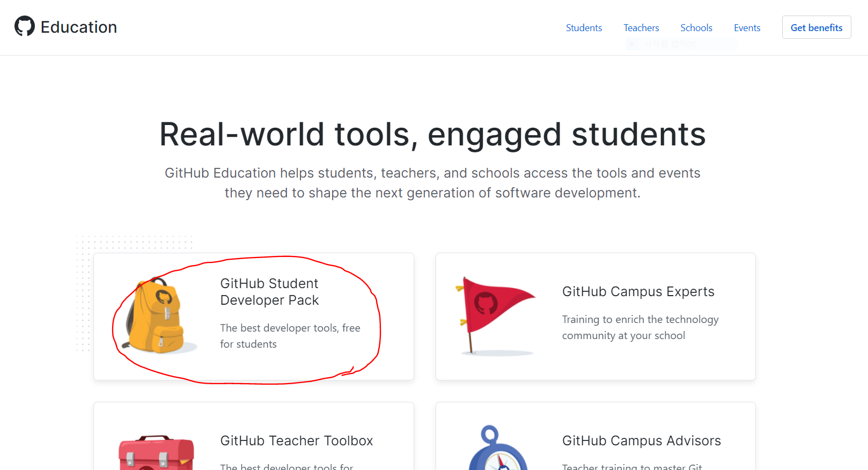Click the 'Real-world tools, engaged students' headline

(x=432, y=134)
